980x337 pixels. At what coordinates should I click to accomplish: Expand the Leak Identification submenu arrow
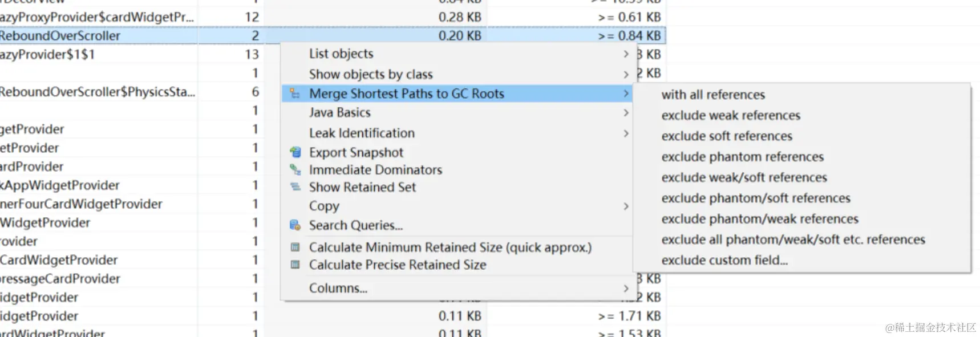tap(626, 133)
